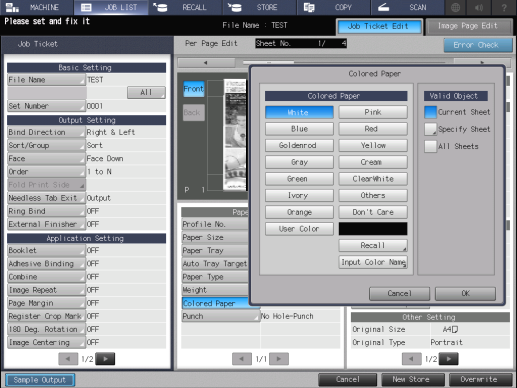This screenshot has height=388, width=517.
Task: Click the RECALL drive icon
Action: point(160,7)
